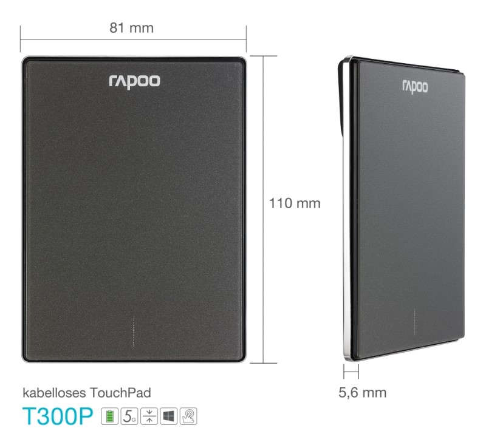Click the green battery feature icon
This screenshot has width=486, height=448.
(110, 416)
